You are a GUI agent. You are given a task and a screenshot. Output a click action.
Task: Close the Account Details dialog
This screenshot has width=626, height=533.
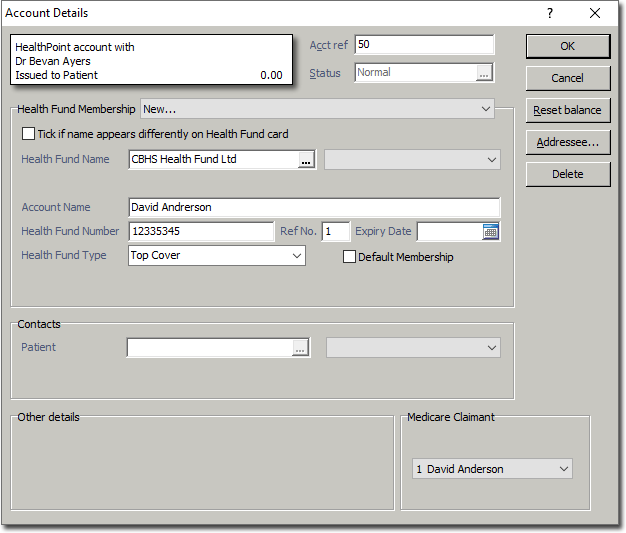(595, 13)
